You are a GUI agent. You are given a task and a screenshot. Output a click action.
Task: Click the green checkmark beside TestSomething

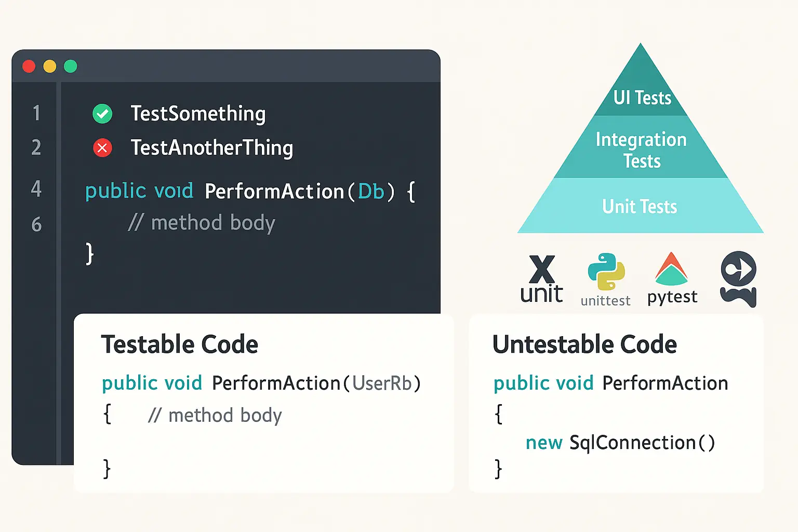pos(102,114)
